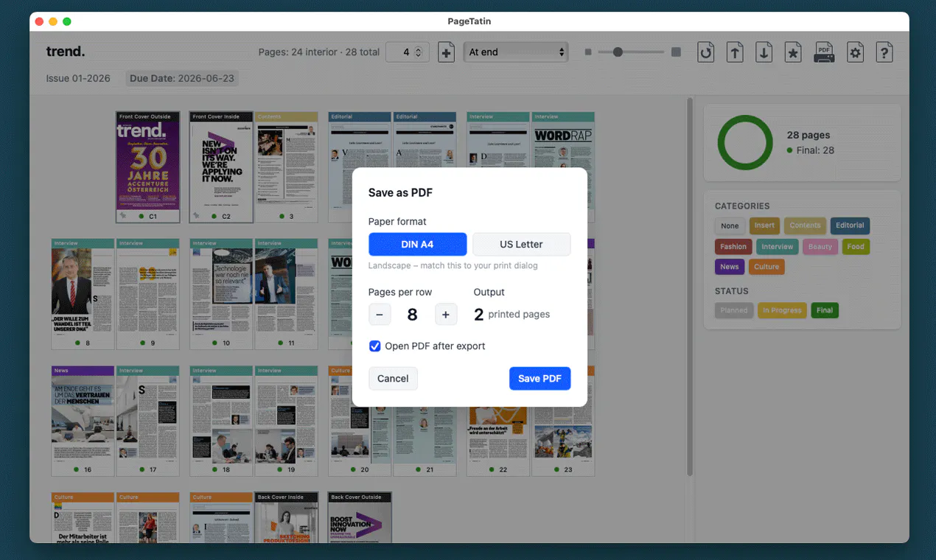Click the green progress ring chart
The width and height of the screenshot is (936, 560).
tap(745, 142)
